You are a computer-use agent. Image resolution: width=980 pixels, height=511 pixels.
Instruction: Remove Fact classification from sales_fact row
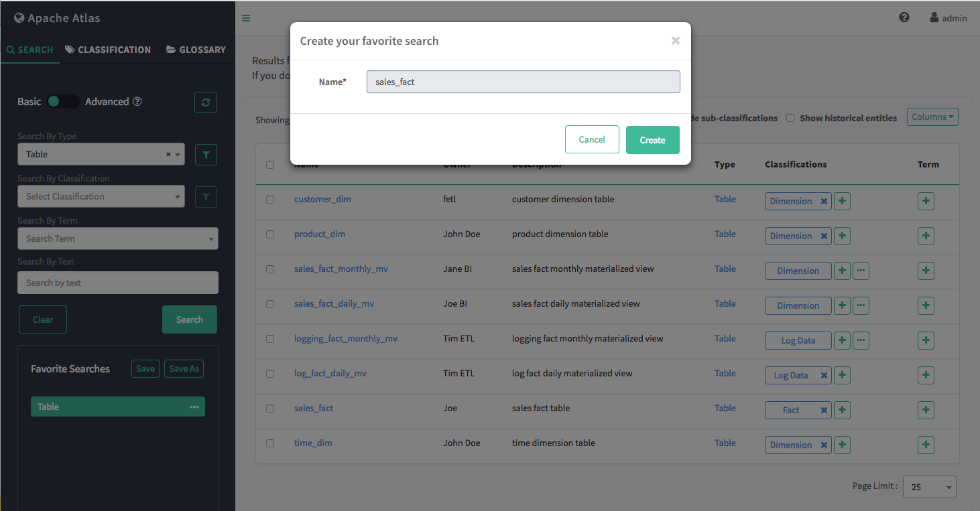[824, 411]
